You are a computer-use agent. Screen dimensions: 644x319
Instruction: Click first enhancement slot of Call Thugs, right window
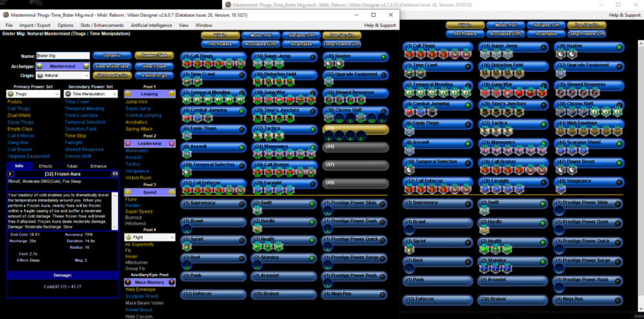click(x=409, y=53)
